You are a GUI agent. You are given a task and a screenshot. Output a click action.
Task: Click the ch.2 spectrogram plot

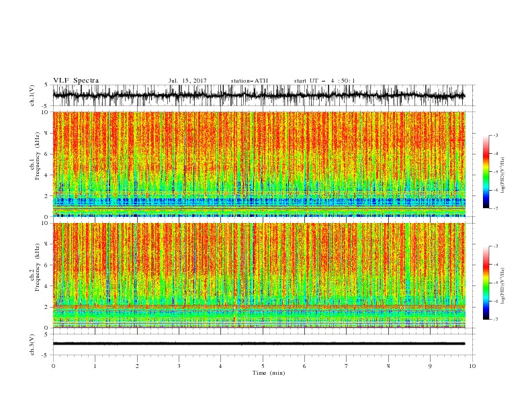259,275
